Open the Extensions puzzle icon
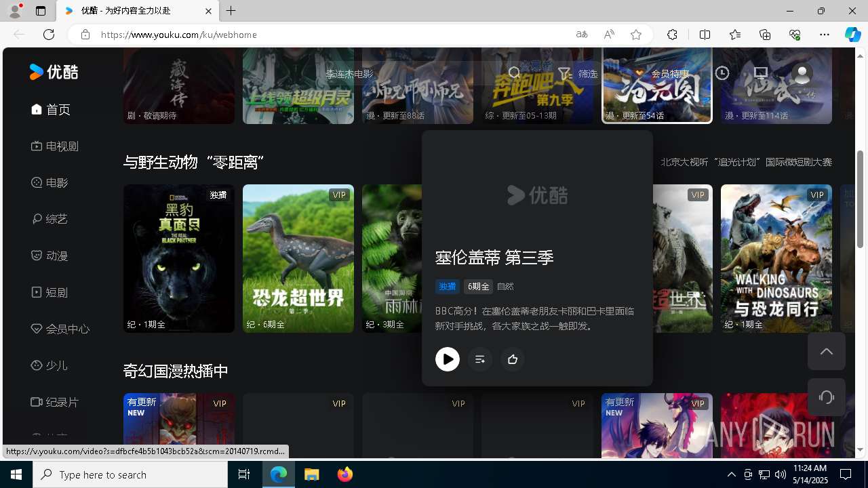This screenshot has height=488, width=868. [x=672, y=35]
